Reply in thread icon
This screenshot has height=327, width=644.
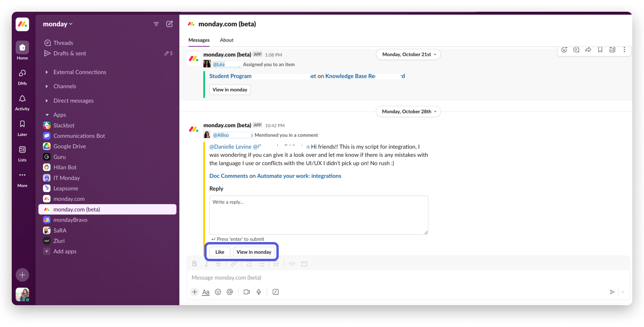[576, 50]
